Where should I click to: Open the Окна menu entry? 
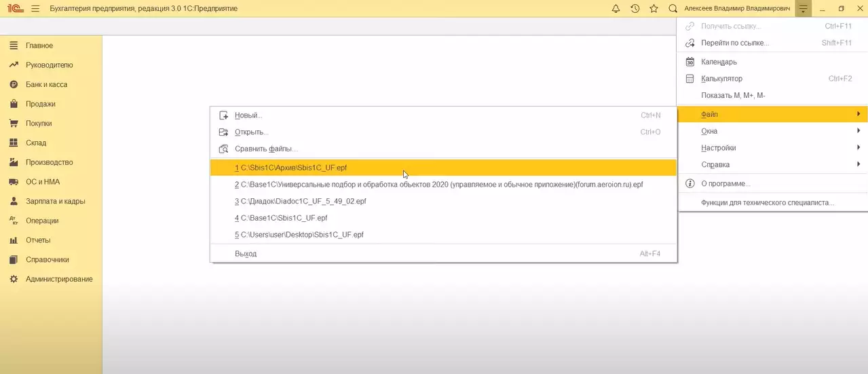click(772, 131)
